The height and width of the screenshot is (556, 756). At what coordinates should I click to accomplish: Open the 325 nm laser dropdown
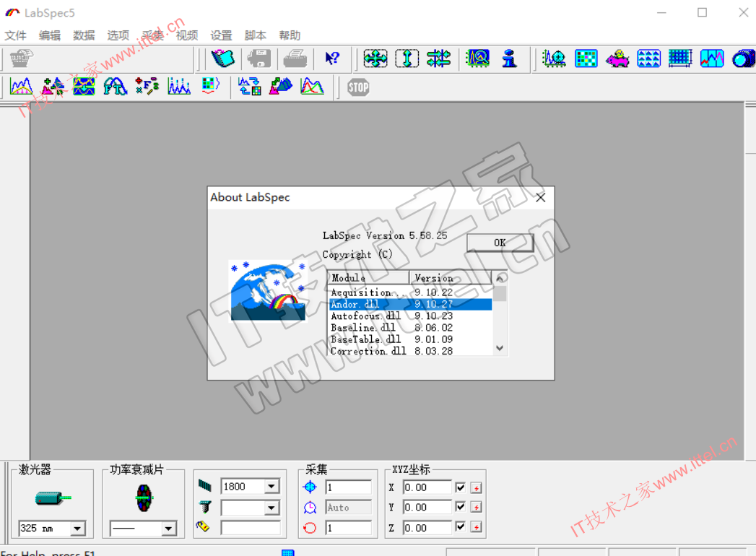(77, 529)
